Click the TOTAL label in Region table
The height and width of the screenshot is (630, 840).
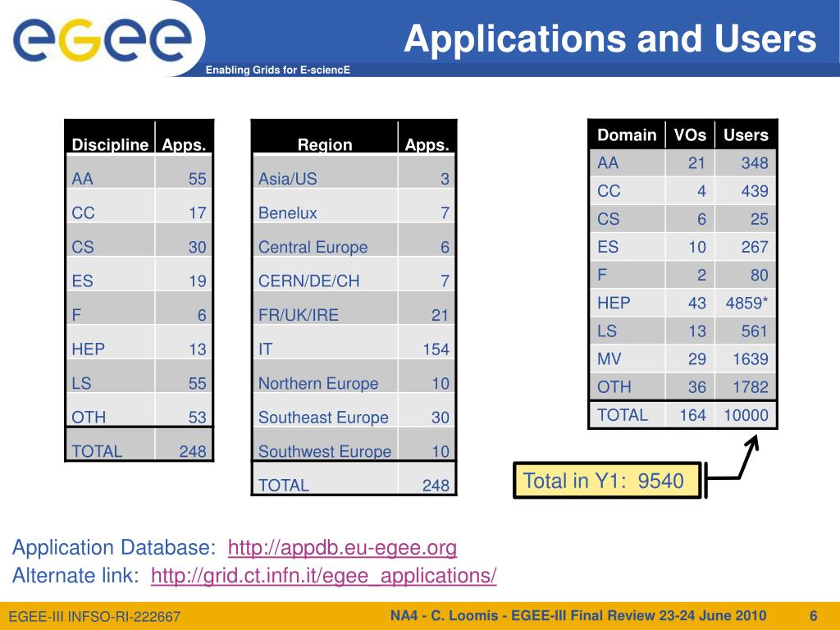pyautogui.click(x=283, y=486)
